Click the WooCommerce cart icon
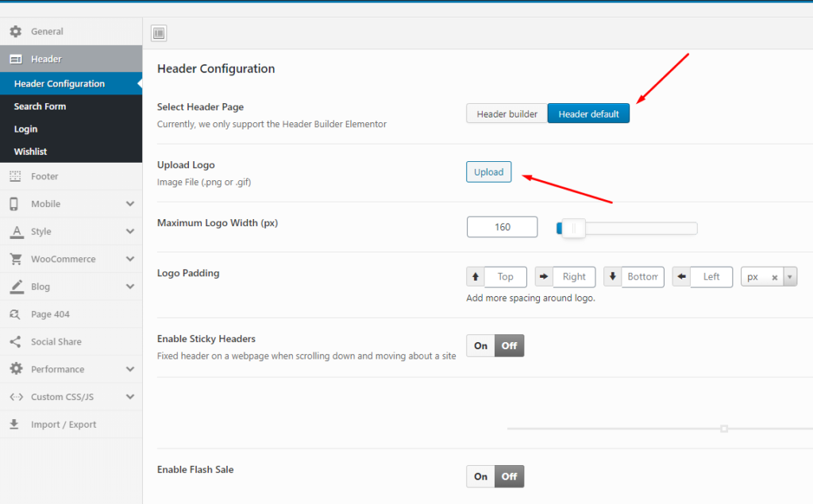813x504 pixels. pos(16,259)
